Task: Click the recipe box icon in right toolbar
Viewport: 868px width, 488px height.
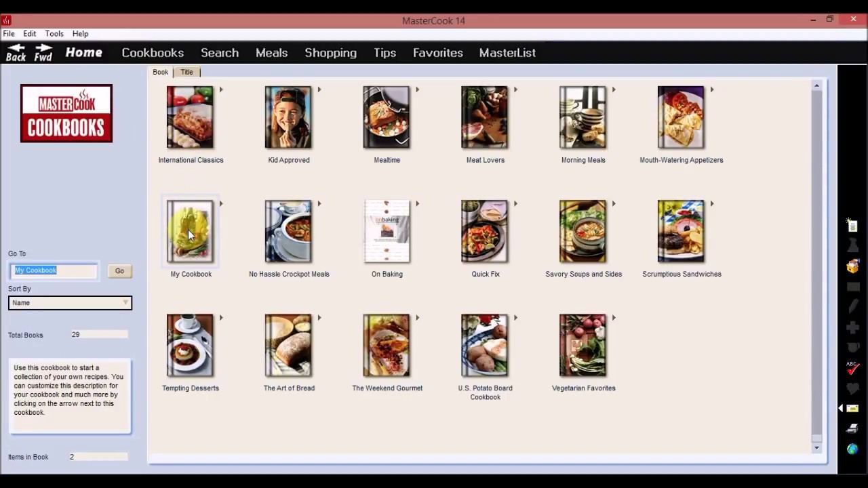Action: pyautogui.click(x=852, y=266)
